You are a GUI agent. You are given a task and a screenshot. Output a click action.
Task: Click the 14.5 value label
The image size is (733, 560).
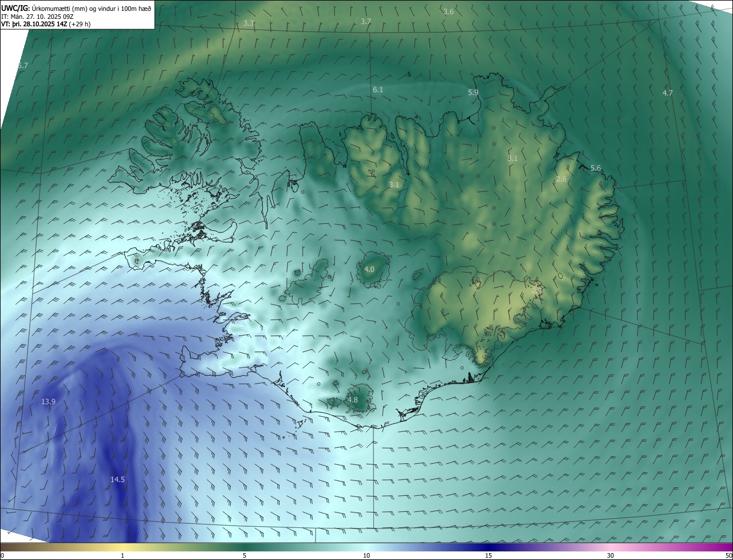tap(117, 479)
